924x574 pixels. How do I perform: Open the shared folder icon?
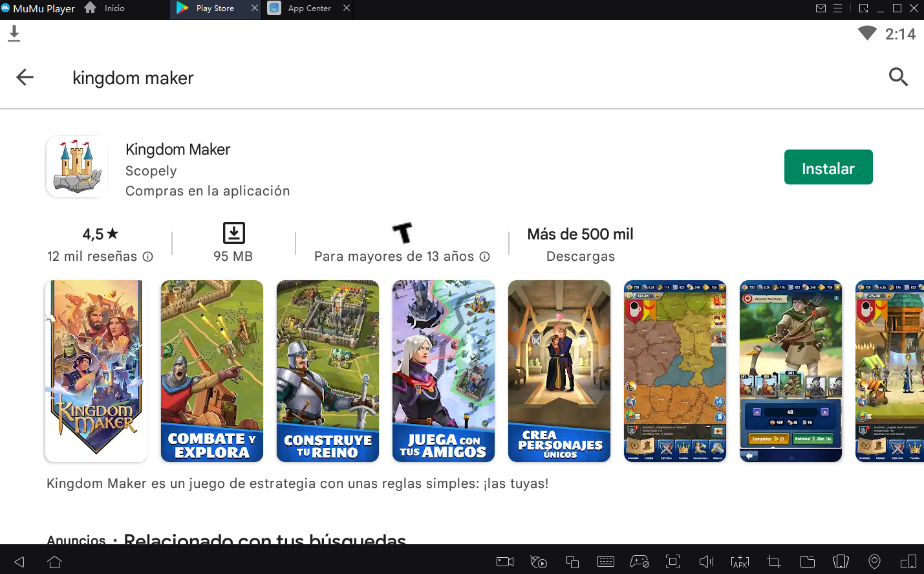pyautogui.click(x=808, y=562)
